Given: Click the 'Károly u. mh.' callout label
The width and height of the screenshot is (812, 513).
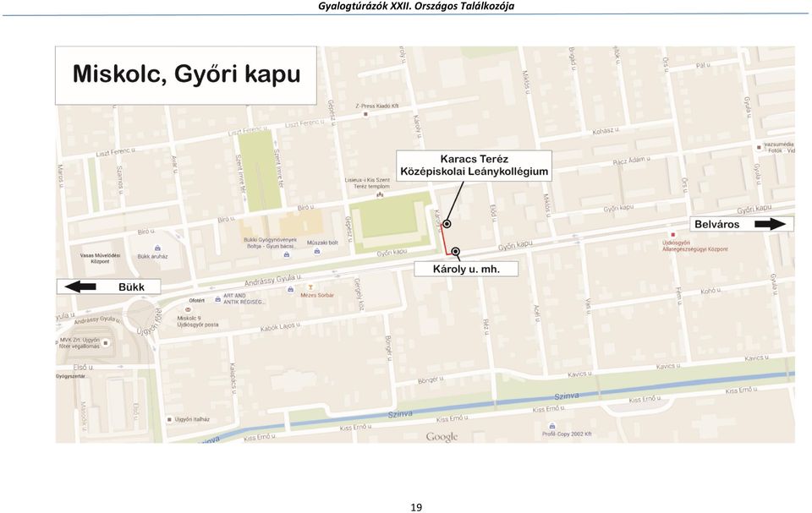Looking at the screenshot, I should (466, 270).
